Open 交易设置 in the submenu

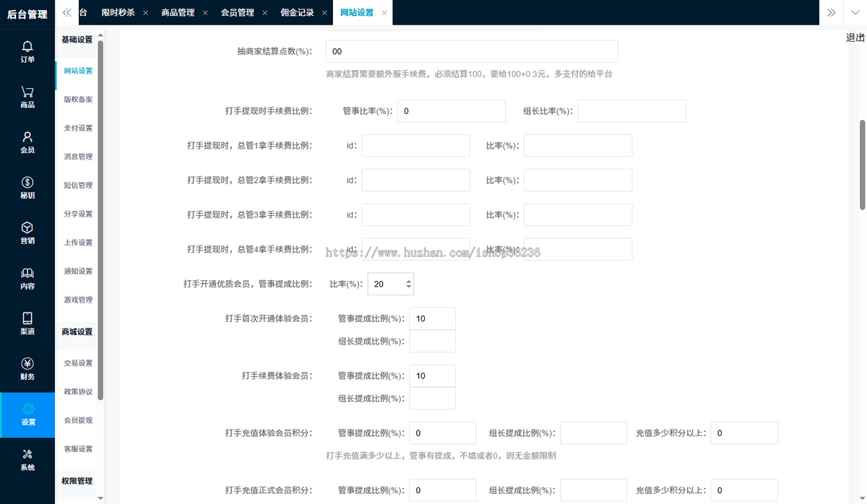click(x=78, y=363)
